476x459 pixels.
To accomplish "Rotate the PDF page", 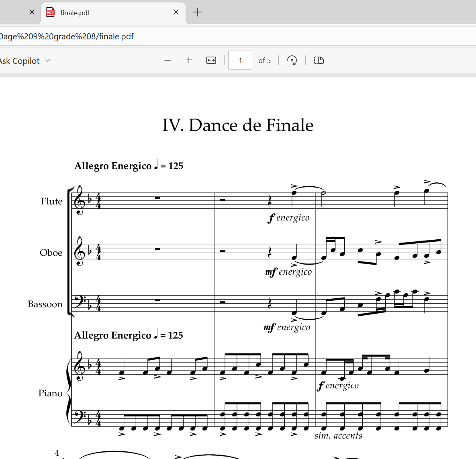I will coord(292,60).
